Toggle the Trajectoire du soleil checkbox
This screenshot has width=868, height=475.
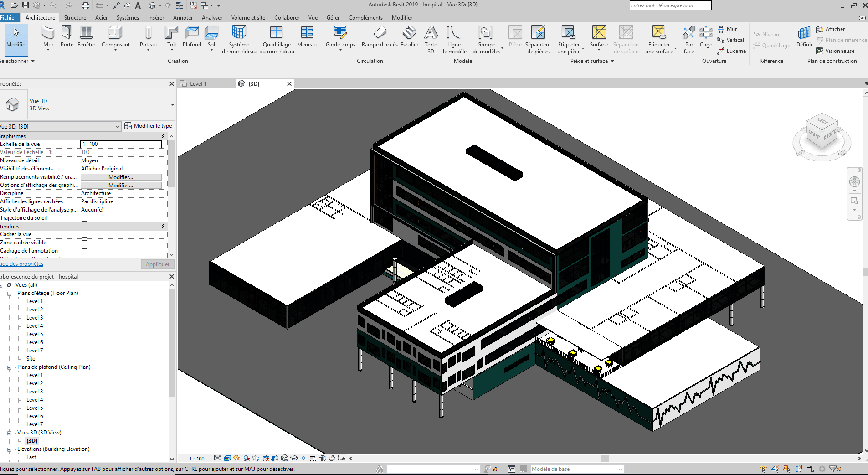[x=84, y=218]
